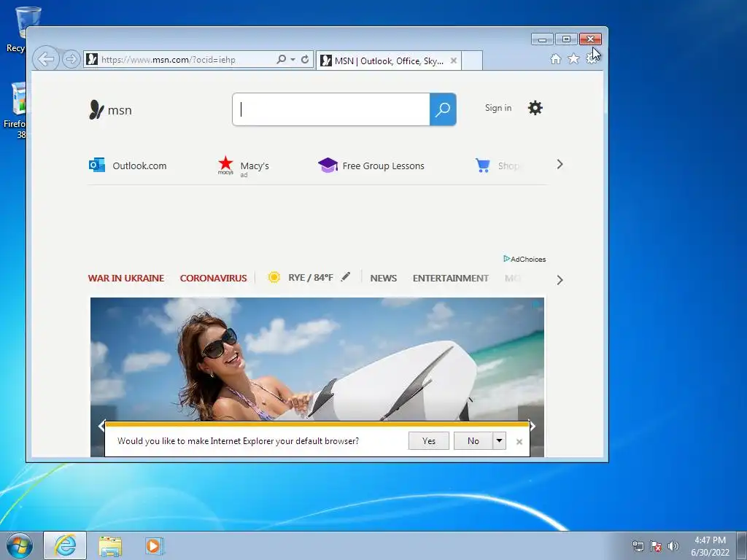The image size is (747, 560).
Task: Click the beach surfboard ad image
Action: tap(317, 359)
